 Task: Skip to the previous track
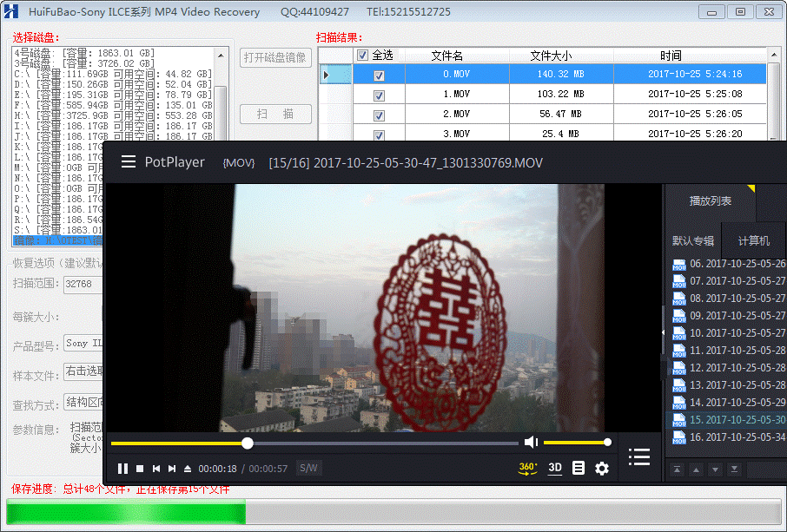(x=156, y=469)
